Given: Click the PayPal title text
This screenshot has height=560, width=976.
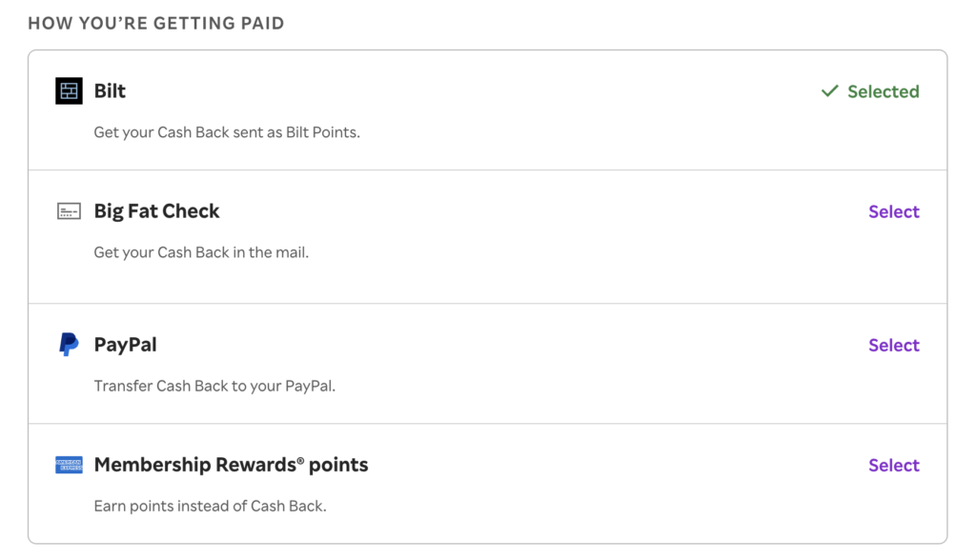Looking at the screenshot, I should (125, 345).
